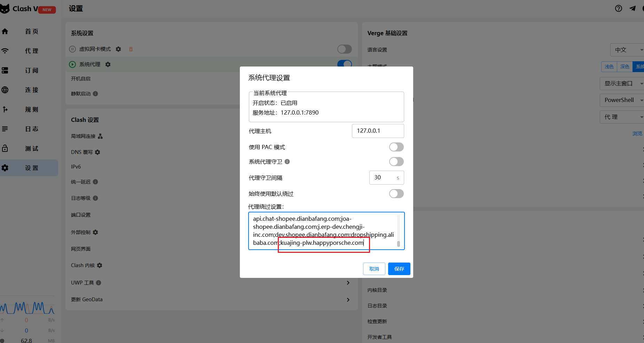This screenshot has height=343, width=644.
Task: Expand the 更新 GeoData entry
Action: (348, 299)
